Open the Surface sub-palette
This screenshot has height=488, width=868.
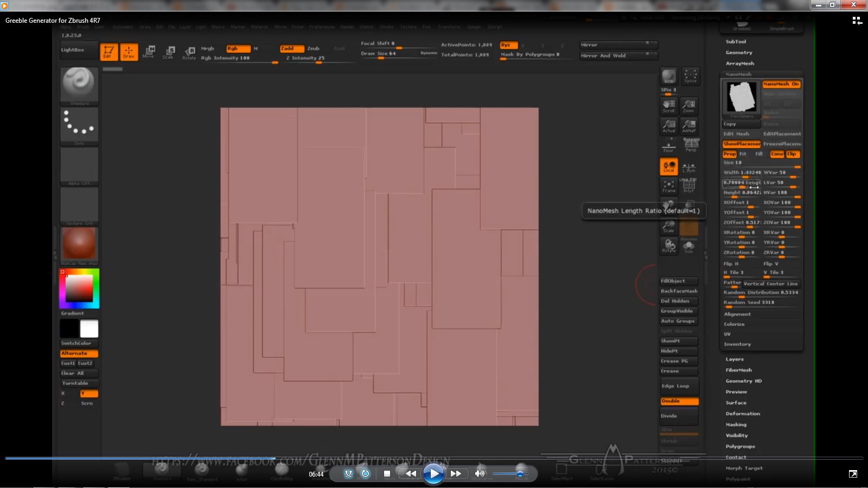point(736,403)
